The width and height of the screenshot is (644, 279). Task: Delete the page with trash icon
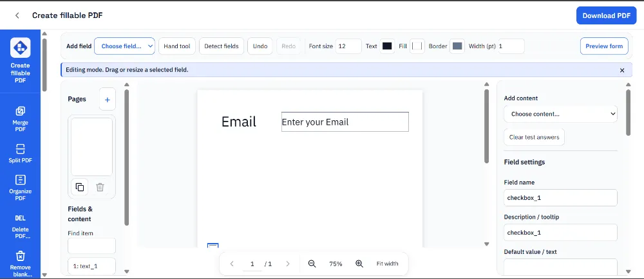tap(100, 187)
